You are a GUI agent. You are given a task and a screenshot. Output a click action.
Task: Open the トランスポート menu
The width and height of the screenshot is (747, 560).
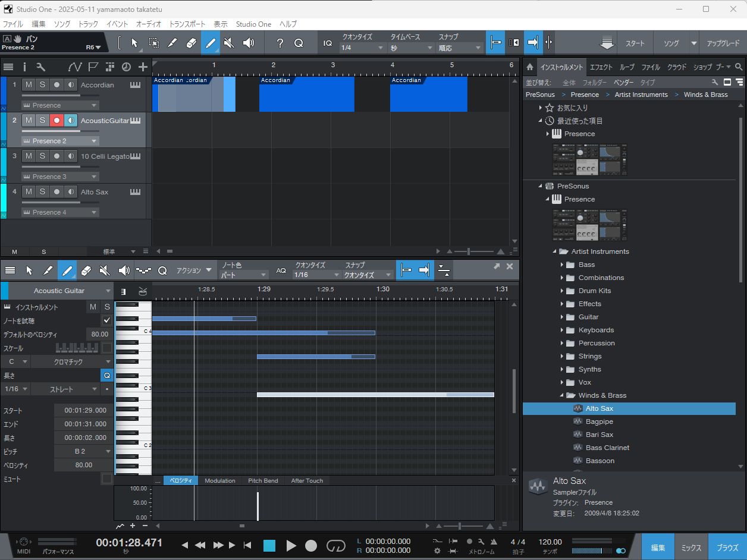(187, 24)
